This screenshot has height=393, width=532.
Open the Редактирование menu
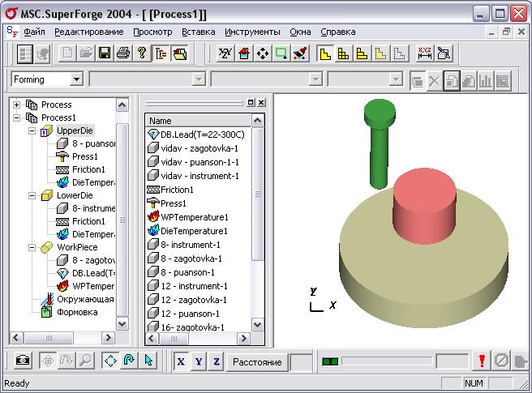coord(89,32)
